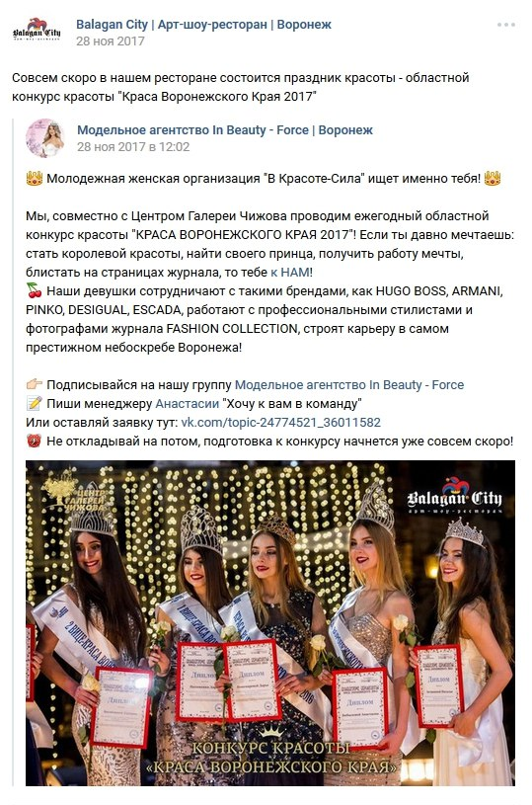532x805 pixels.
Task: Click the post date 28 ноя 2017
Action: (111, 41)
